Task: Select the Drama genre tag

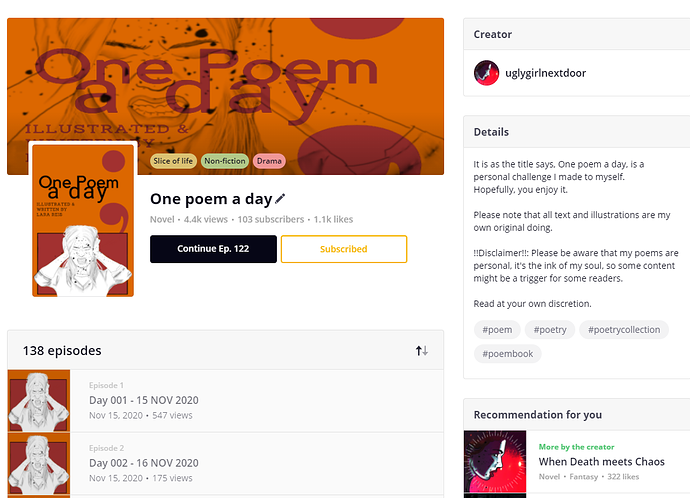Action: (269, 161)
